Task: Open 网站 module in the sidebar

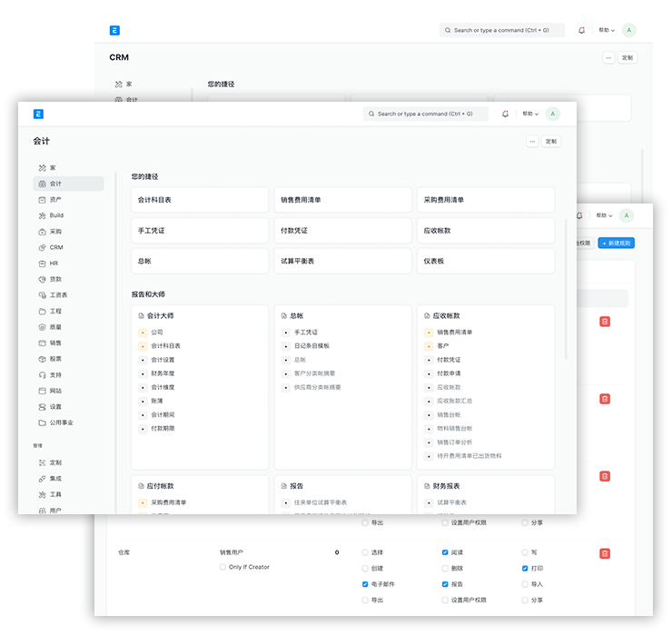Action: [x=55, y=391]
